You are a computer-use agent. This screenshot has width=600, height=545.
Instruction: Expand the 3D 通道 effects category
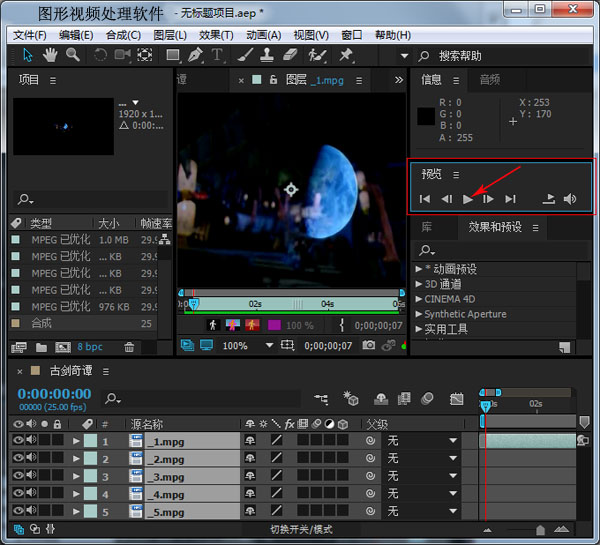pos(419,284)
